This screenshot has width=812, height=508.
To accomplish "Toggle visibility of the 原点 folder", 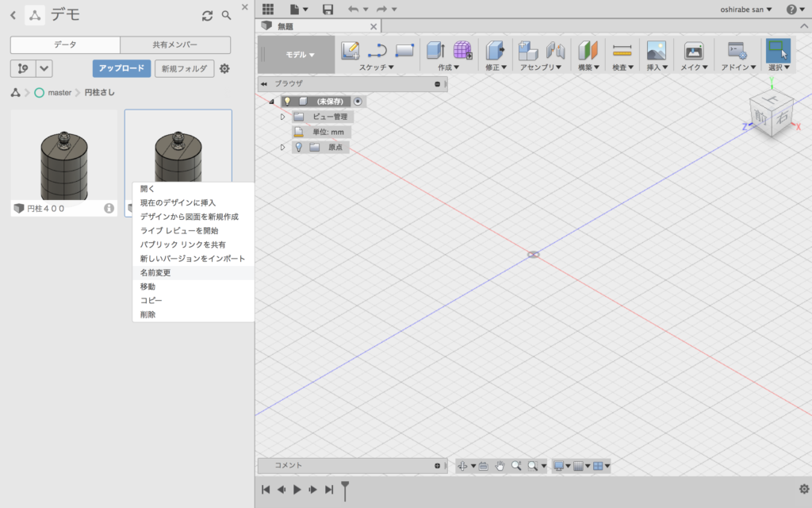I will pyautogui.click(x=299, y=147).
